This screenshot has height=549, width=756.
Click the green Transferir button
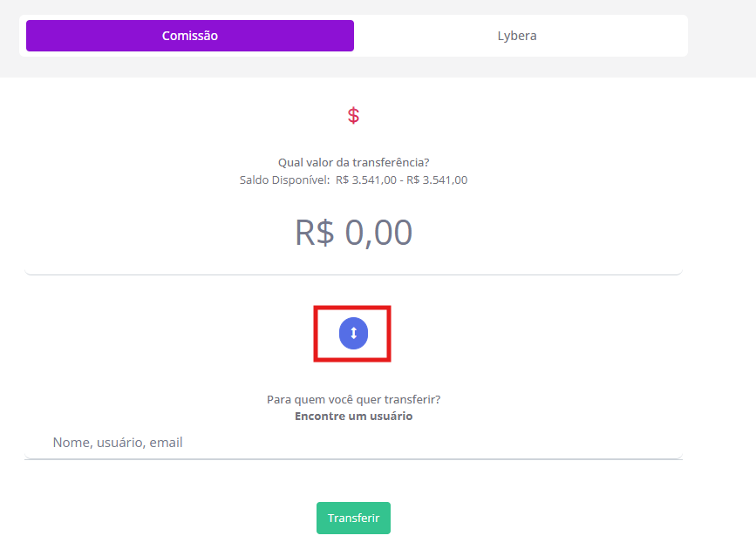tap(353, 518)
